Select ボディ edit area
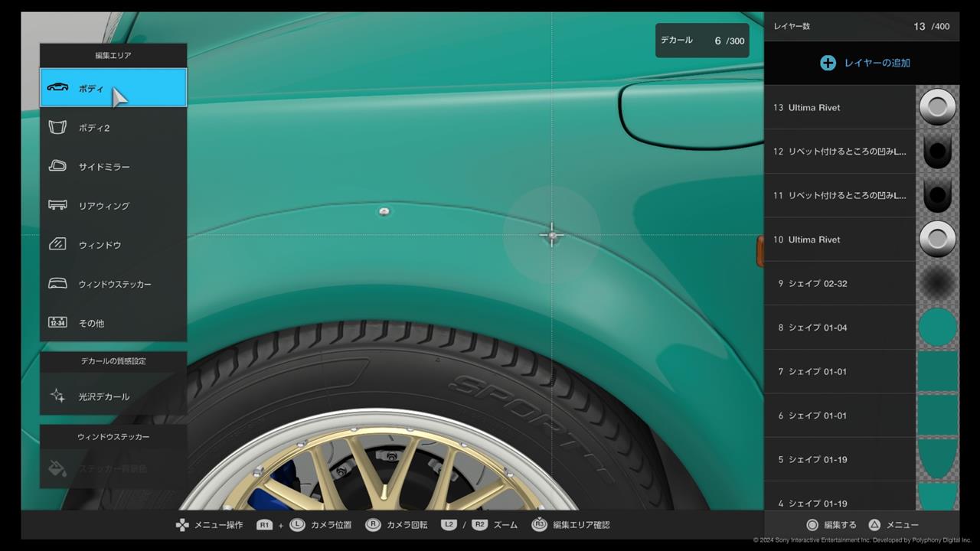This screenshot has width=980, height=551. click(113, 88)
